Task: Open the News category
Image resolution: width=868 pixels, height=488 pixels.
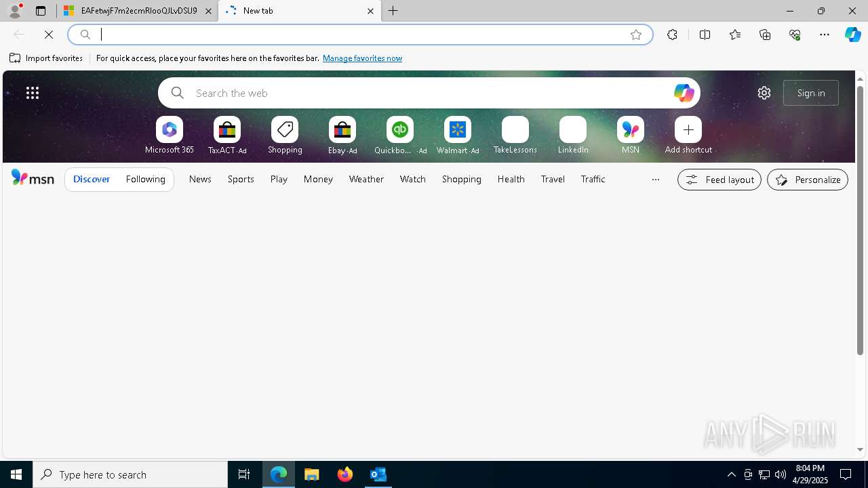Action: pos(200,179)
